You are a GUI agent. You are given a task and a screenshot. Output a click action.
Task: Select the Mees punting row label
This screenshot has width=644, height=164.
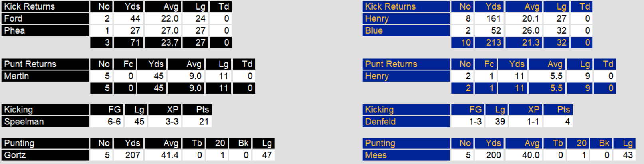click(406, 155)
